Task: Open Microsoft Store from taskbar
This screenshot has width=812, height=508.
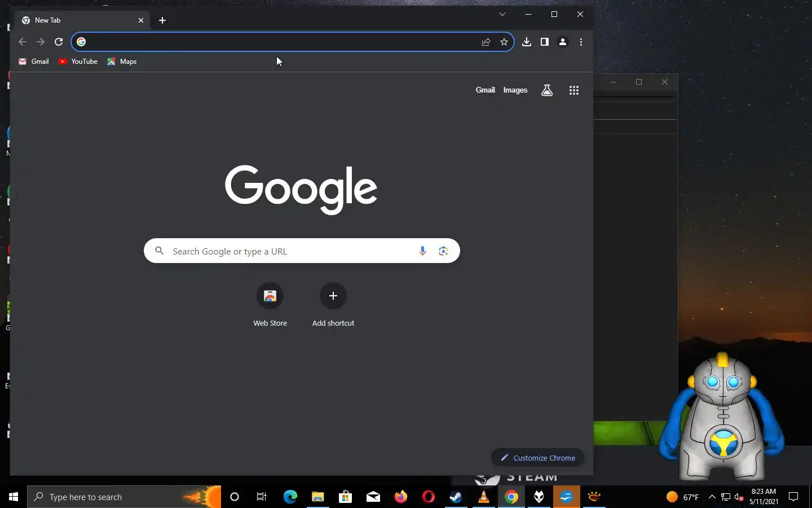Action: click(x=346, y=497)
